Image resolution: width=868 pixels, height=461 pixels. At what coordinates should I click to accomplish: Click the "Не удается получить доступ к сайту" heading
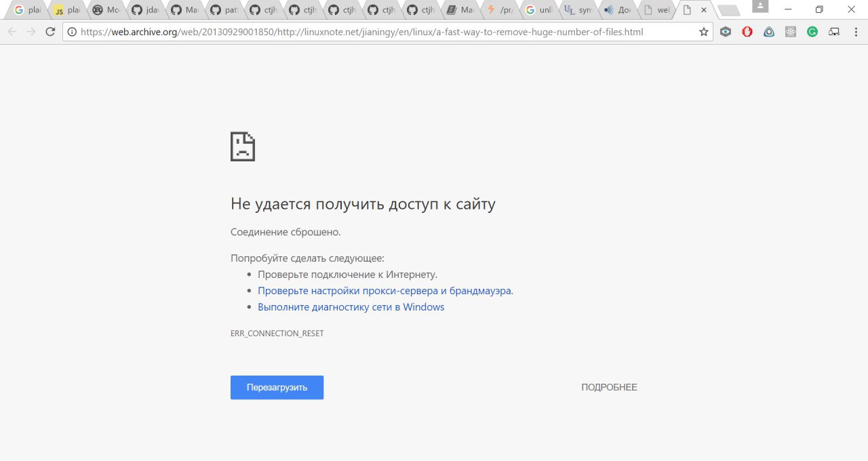(363, 204)
